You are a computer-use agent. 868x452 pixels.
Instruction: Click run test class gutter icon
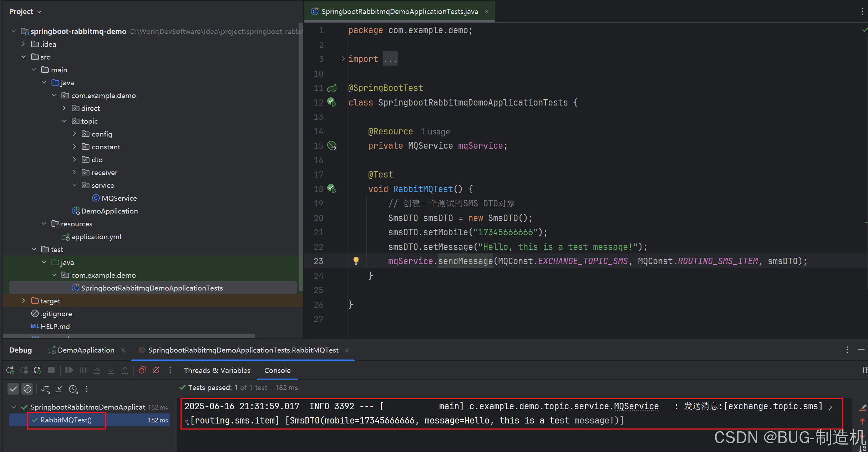click(332, 103)
